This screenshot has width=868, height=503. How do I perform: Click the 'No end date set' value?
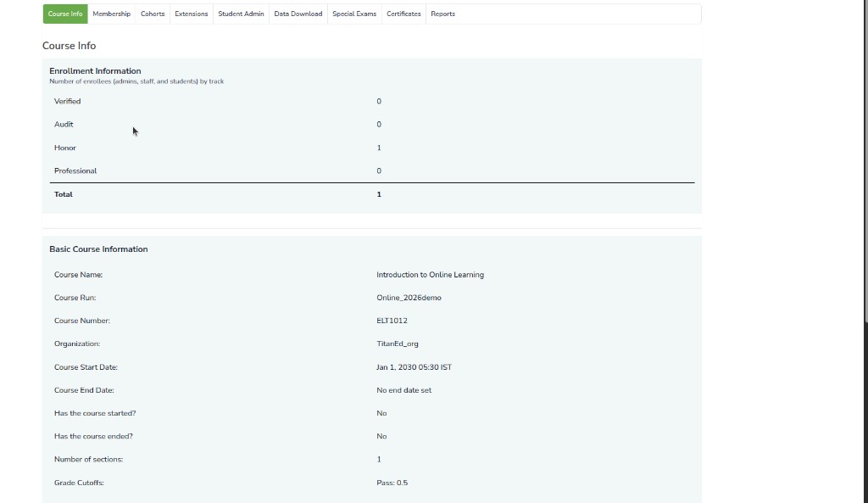(x=404, y=390)
